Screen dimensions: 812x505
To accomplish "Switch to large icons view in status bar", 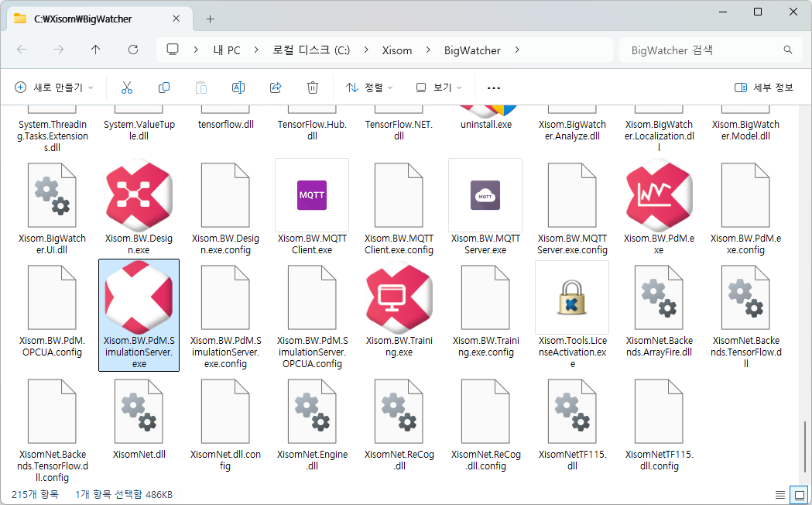I will [798, 494].
